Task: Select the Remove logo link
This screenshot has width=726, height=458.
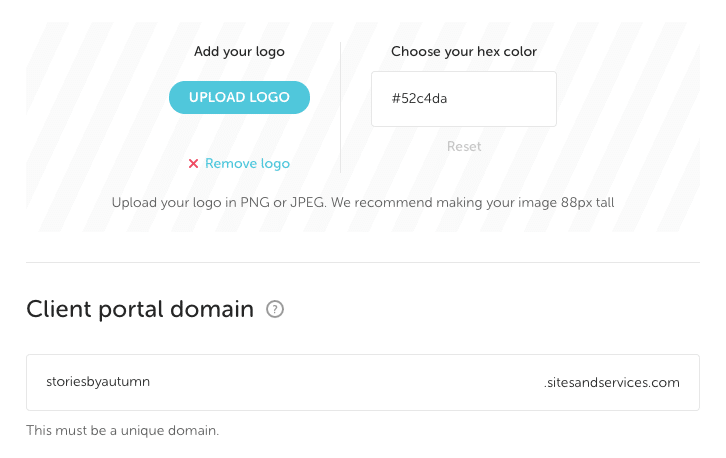Action: (247, 164)
